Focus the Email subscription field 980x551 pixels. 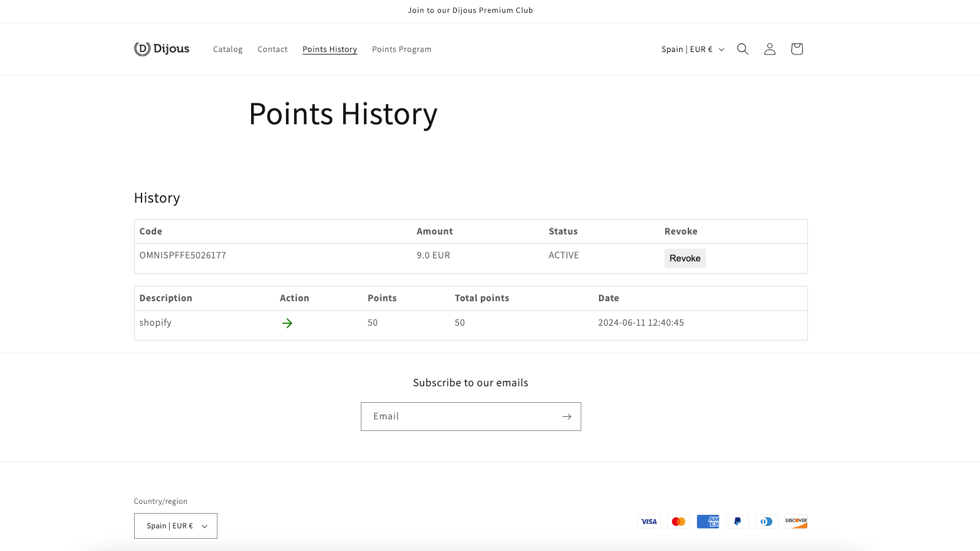click(x=459, y=416)
